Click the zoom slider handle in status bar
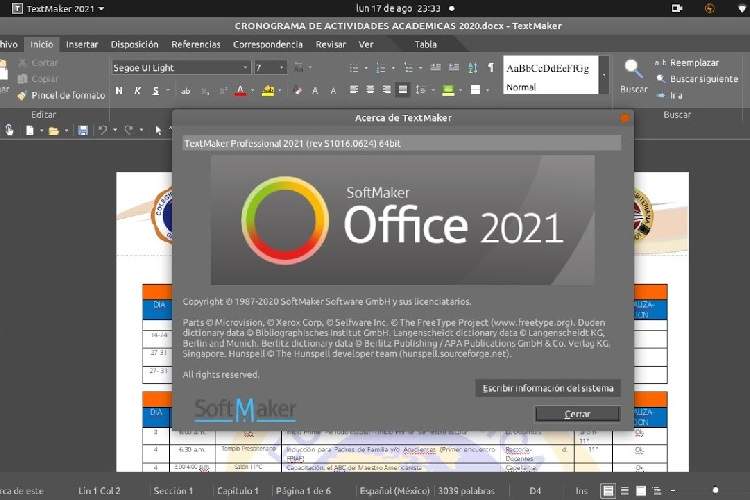Screen dimensions: 750x500 click(x=715, y=490)
